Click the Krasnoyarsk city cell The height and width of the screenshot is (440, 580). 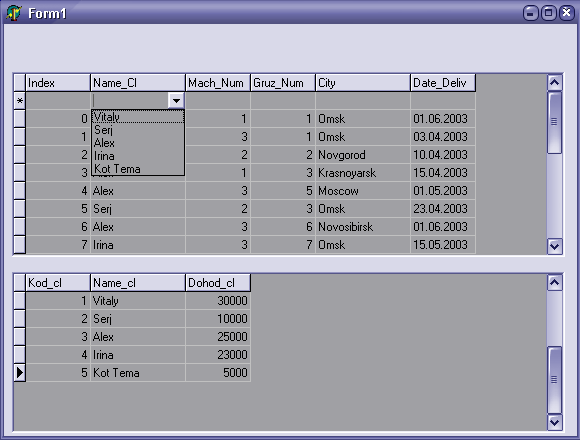pos(363,173)
